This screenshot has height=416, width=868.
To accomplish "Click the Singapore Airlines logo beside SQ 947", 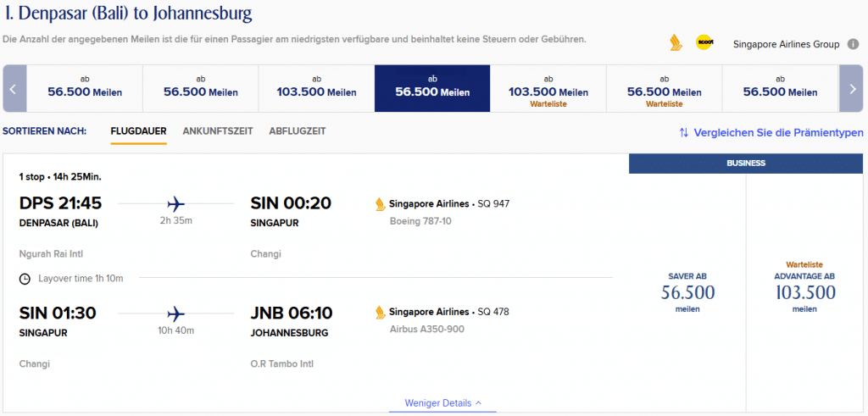I will coord(380,203).
